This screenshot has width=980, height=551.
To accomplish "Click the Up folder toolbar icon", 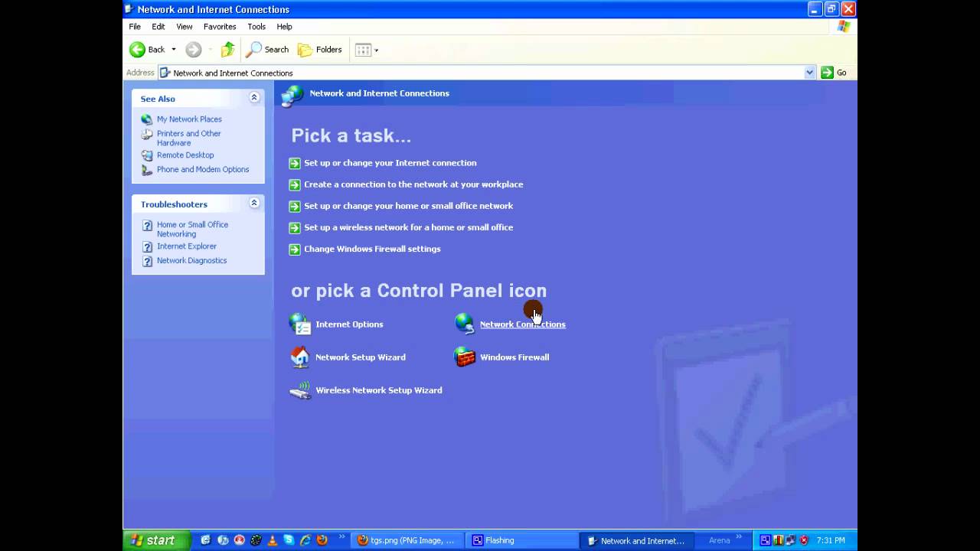I will (x=227, y=50).
